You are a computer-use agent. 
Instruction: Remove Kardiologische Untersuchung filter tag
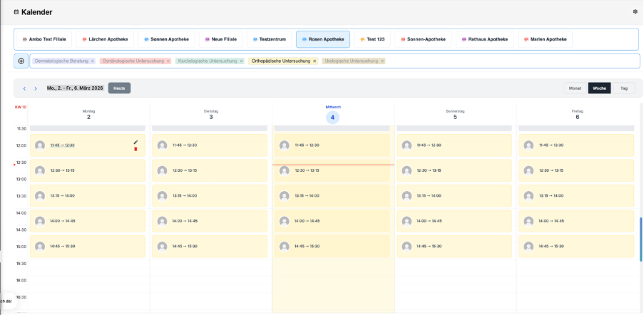(242, 61)
